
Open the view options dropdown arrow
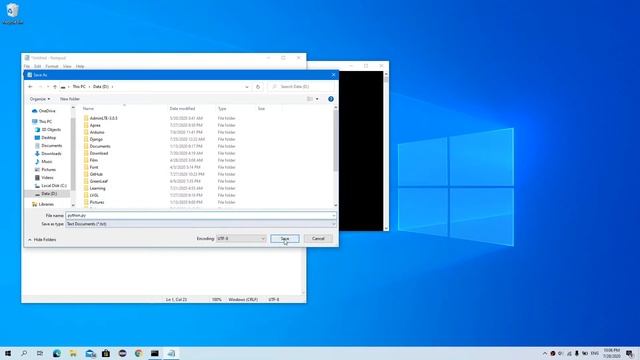pos(317,99)
